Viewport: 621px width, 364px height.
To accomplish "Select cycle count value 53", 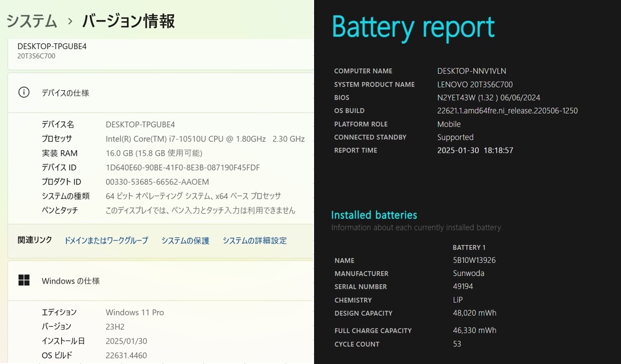I will [457, 344].
